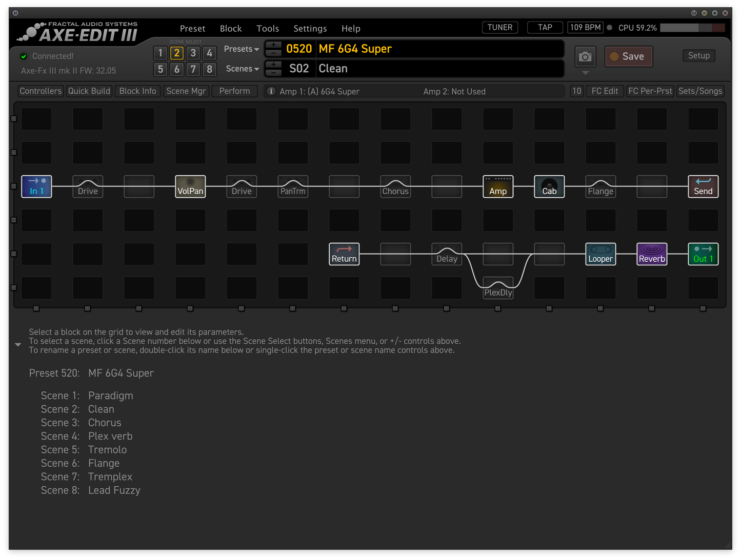The width and height of the screenshot is (741, 560).
Task: Step to next scene with plus stepper
Action: click(x=273, y=65)
